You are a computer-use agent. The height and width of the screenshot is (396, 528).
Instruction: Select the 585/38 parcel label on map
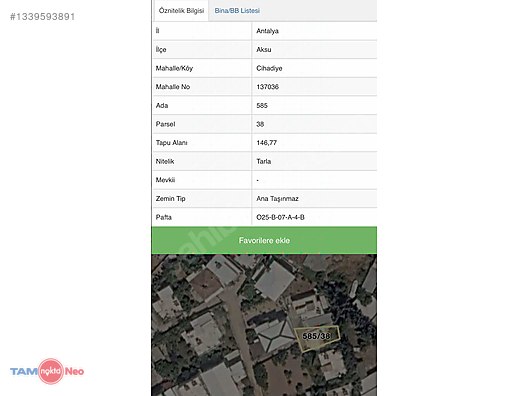[x=316, y=336]
